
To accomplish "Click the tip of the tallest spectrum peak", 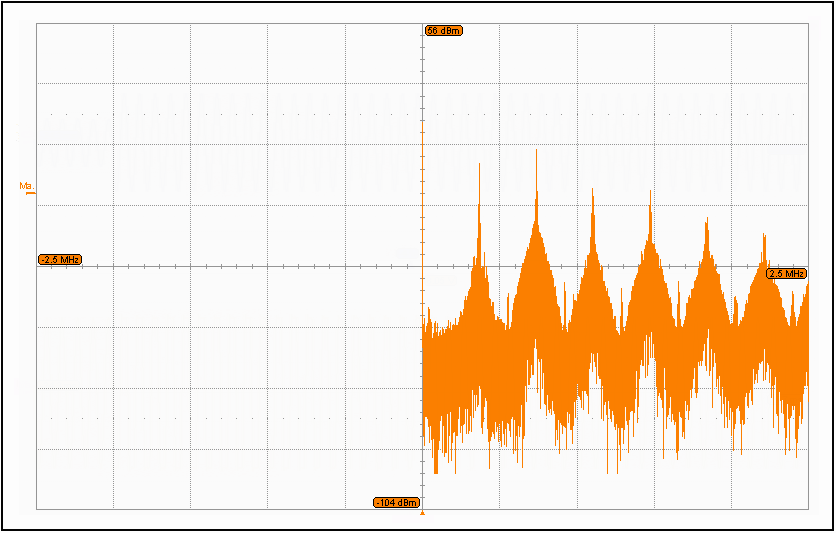I will point(537,152).
